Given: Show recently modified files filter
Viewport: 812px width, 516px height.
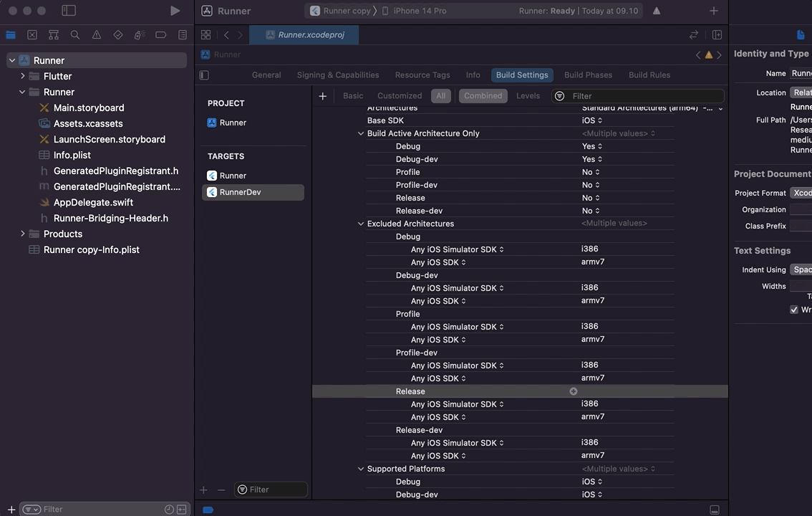Looking at the screenshot, I should pos(169,510).
